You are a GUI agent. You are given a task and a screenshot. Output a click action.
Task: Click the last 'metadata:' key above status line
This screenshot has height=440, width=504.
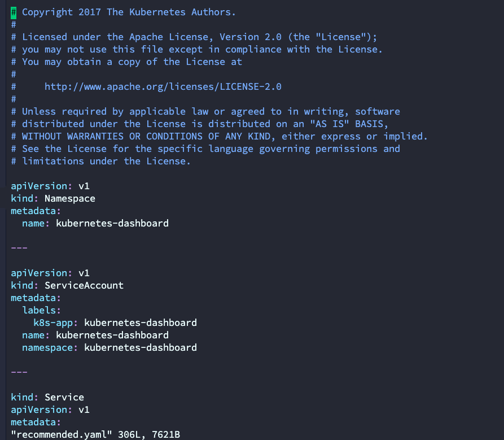[36, 422]
